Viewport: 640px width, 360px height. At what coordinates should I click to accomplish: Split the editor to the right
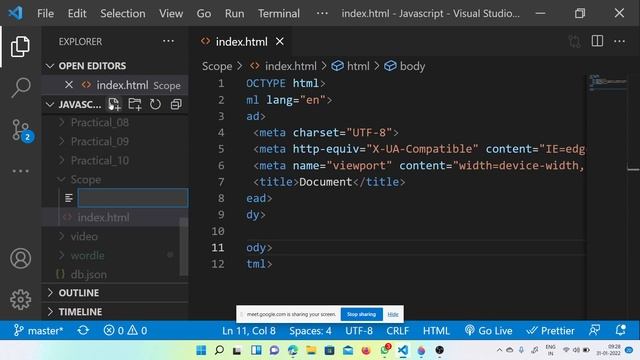pos(597,41)
